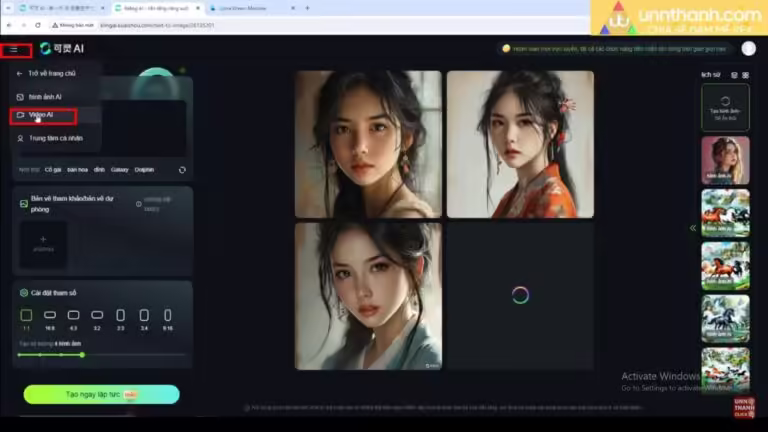Click the image count slider handle
The image size is (768, 432).
(82, 355)
